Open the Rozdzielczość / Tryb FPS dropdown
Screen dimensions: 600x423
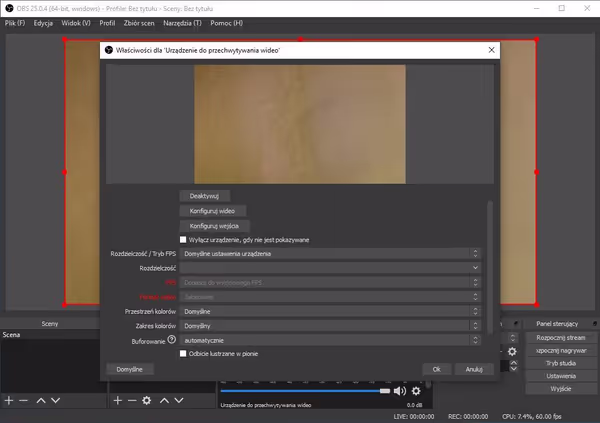[330, 253]
